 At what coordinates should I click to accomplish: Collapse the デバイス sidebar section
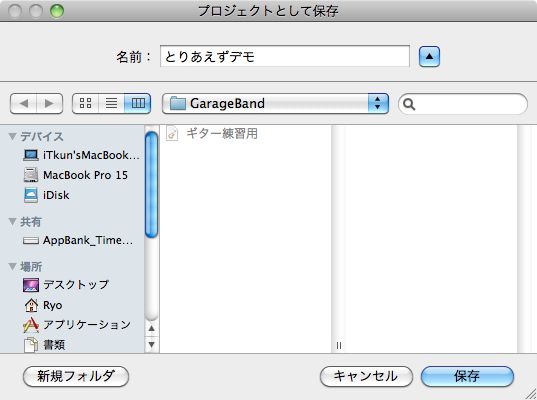pos(13,136)
